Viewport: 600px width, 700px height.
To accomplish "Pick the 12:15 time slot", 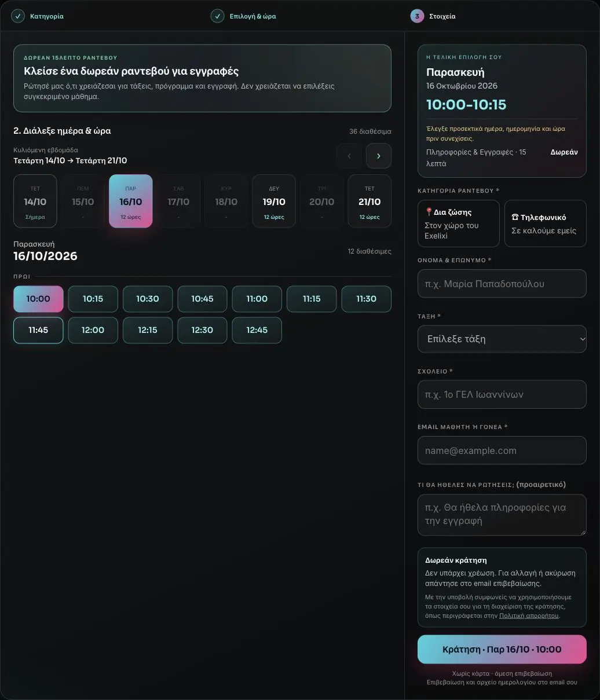I will [x=148, y=330].
